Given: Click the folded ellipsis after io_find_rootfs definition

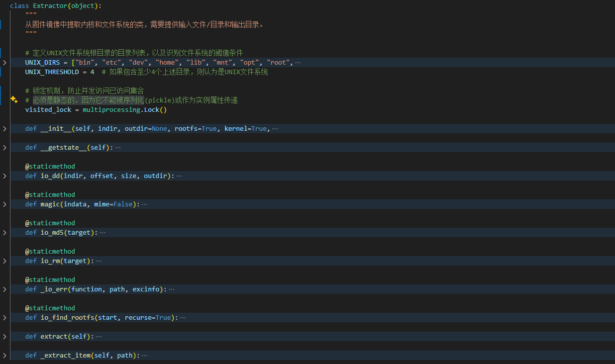Looking at the screenshot, I should click(183, 318).
